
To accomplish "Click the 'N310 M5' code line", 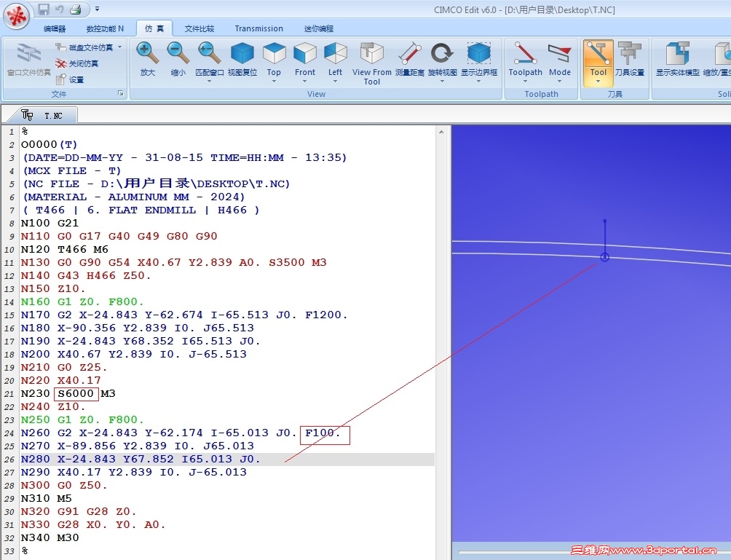I will coord(46,498).
